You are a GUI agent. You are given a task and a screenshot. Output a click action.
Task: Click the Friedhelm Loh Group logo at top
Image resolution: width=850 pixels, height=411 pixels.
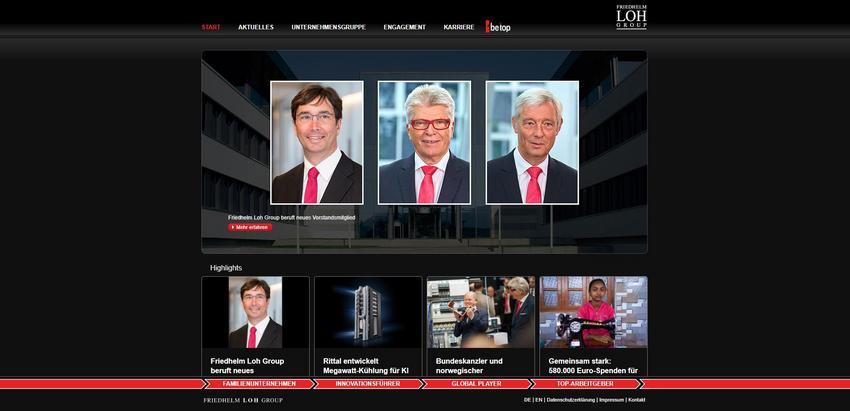pos(632,17)
